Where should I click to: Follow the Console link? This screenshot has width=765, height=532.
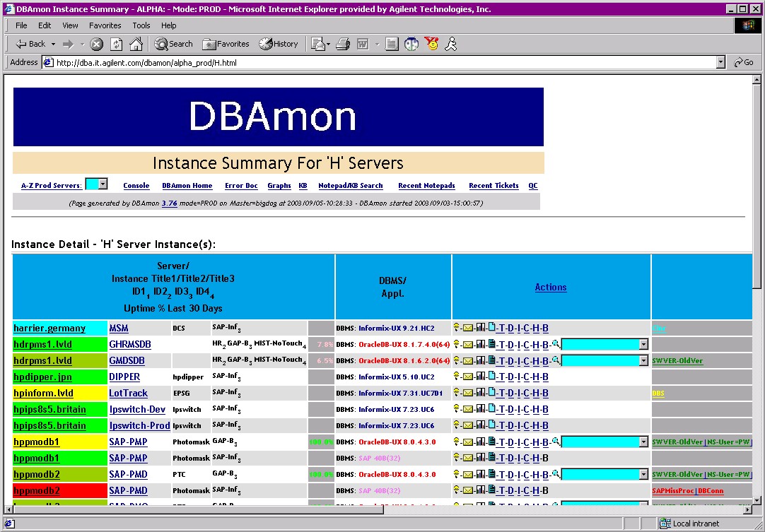[x=136, y=185]
